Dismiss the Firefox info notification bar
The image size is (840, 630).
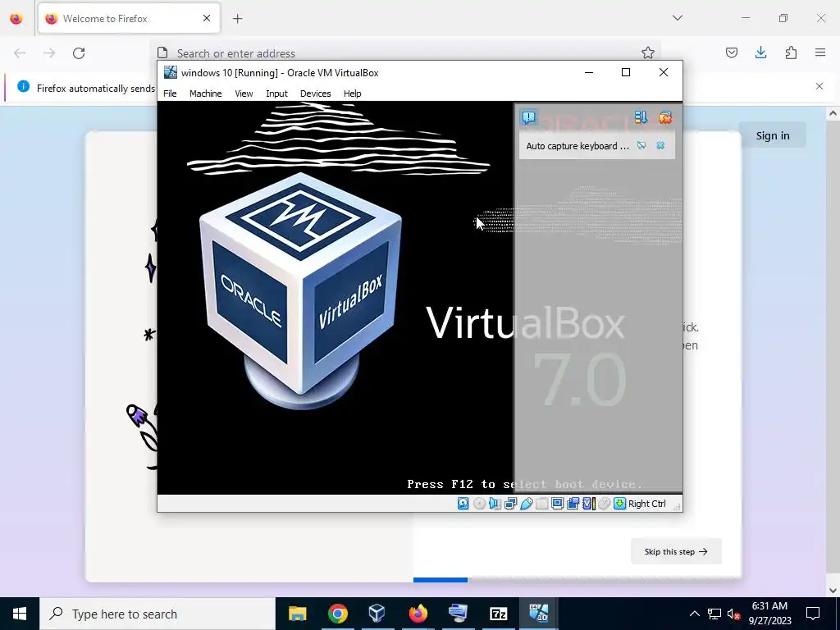tap(819, 86)
